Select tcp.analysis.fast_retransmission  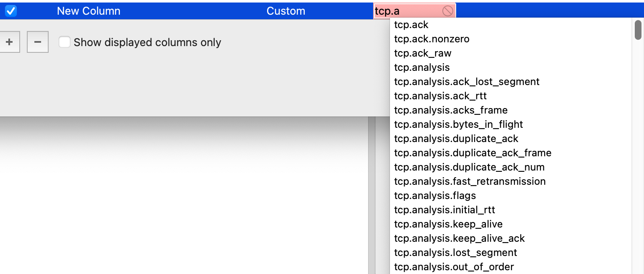click(470, 181)
